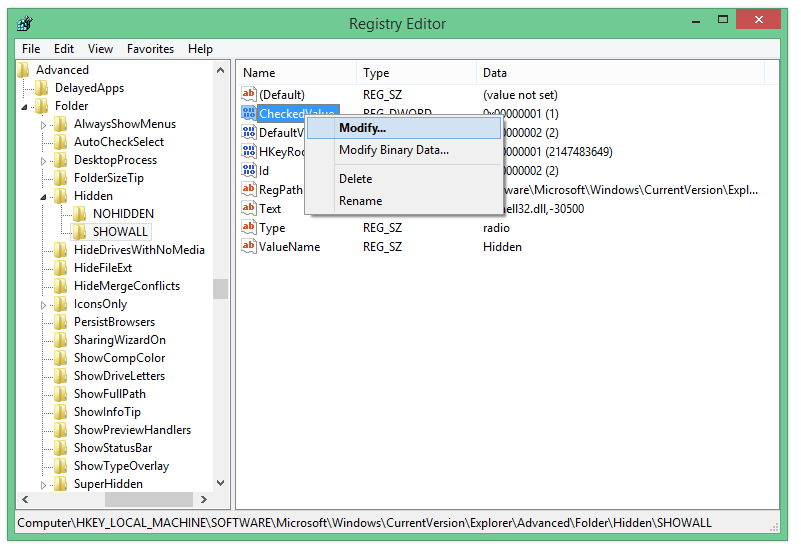
Task: Click '(value not set)' data cell
Action: tap(520, 95)
